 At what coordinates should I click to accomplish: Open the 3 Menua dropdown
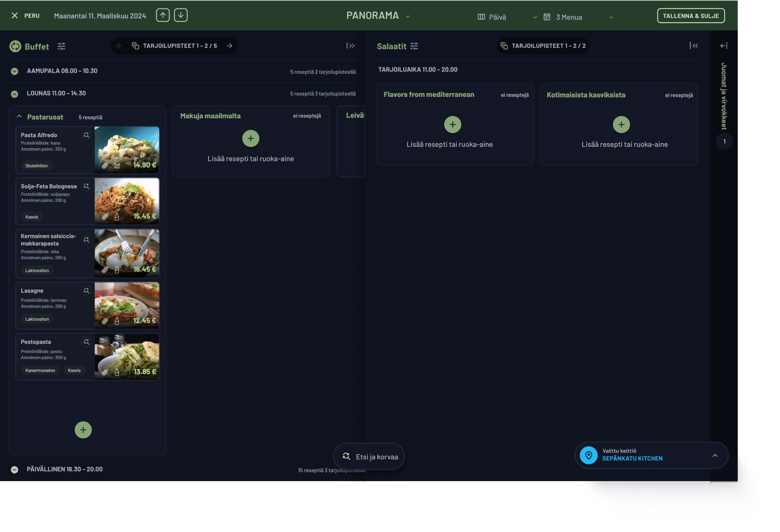[x=578, y=17]
